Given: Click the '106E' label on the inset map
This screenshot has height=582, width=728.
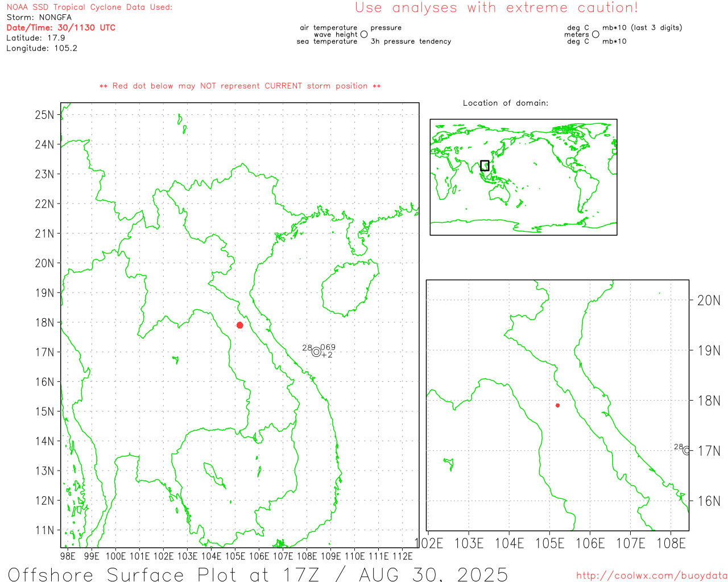Looking at the screenshot, I should 590,543.
